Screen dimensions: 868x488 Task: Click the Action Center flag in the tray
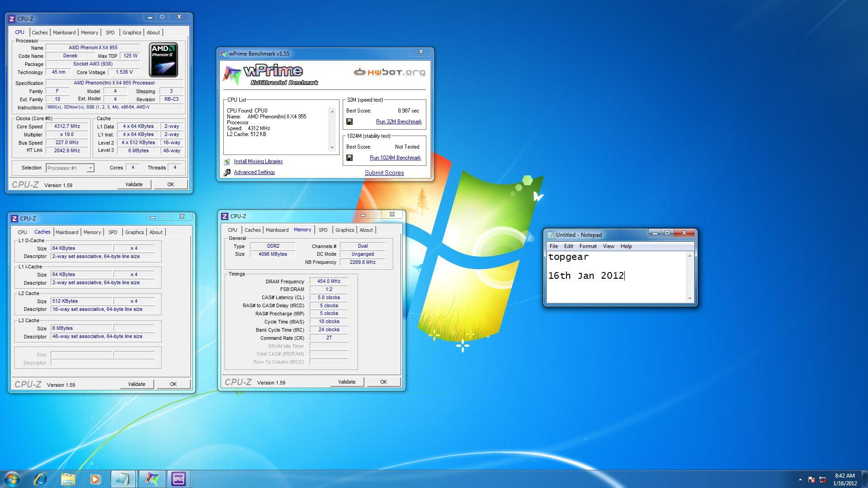point(811,479)
